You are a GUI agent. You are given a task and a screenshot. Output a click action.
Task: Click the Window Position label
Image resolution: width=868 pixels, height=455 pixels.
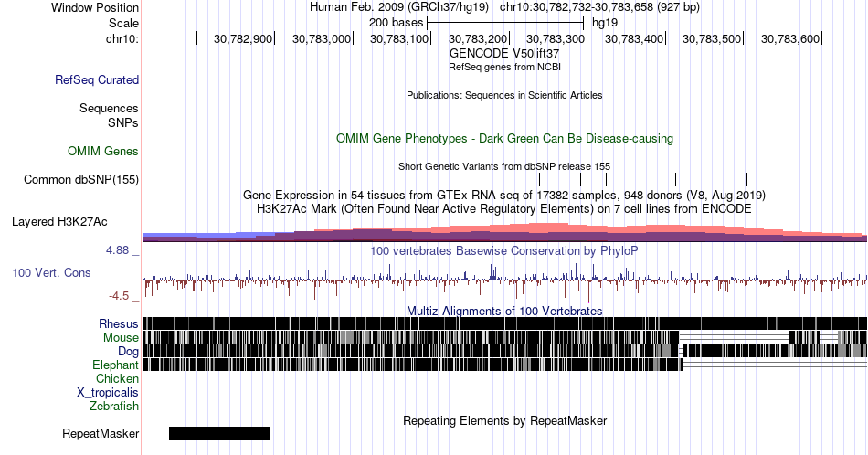tap(95, 7)
